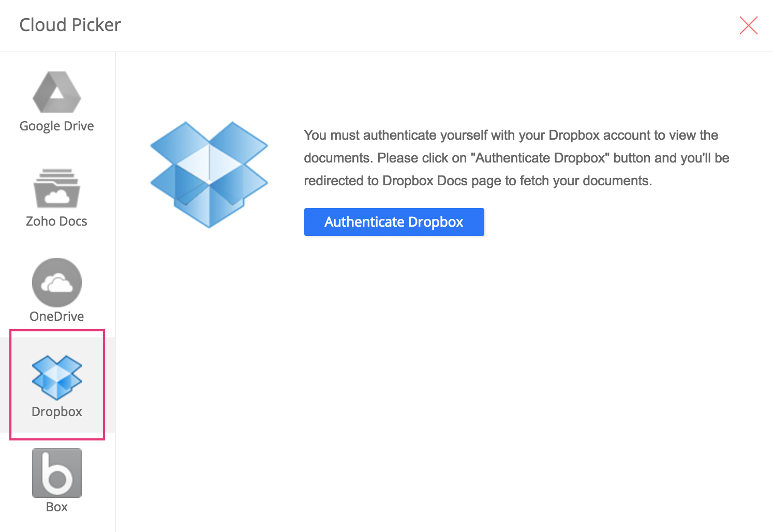
Task: Click the Zoho Docs text label
Action: (x=57, y=221)
